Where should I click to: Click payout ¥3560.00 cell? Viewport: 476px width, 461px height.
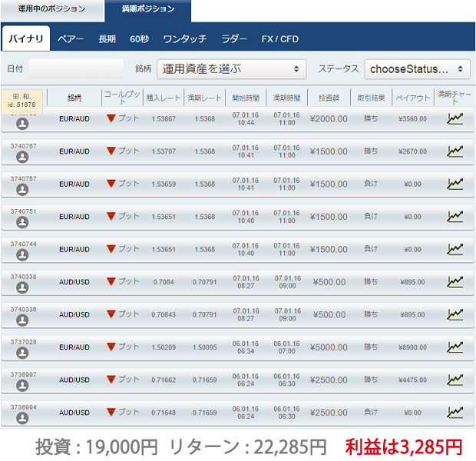click(412, 119)
